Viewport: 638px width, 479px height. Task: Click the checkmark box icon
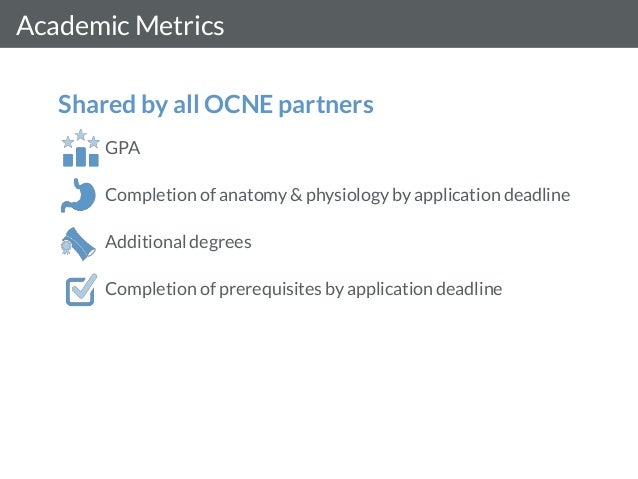tap(81, 289)
